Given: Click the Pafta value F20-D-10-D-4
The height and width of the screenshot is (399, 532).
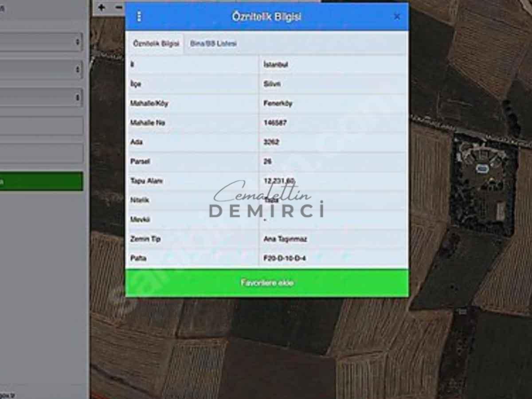Looking at the screenshot, I should pos(285,258).
